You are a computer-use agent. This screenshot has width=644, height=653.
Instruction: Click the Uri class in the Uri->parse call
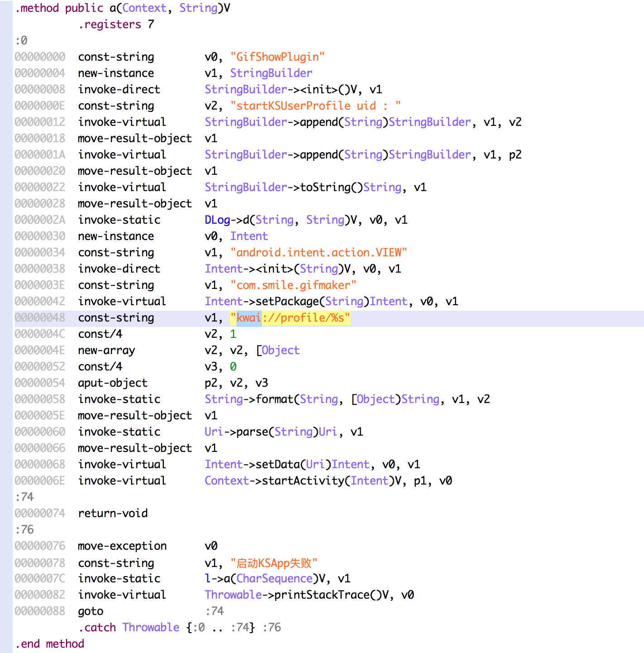coord(214,432)
